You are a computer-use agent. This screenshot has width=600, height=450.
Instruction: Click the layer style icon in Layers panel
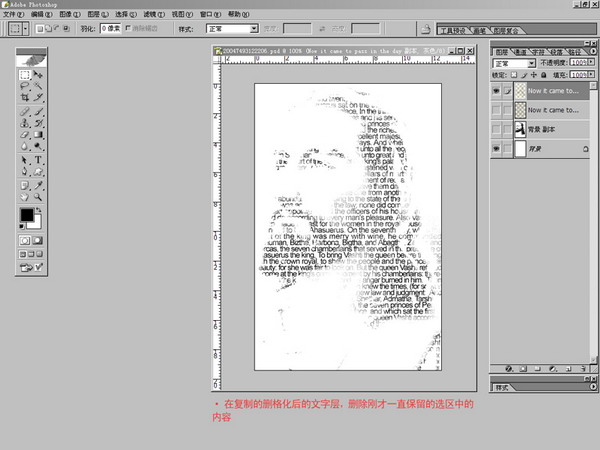click(x=508, y=368)
